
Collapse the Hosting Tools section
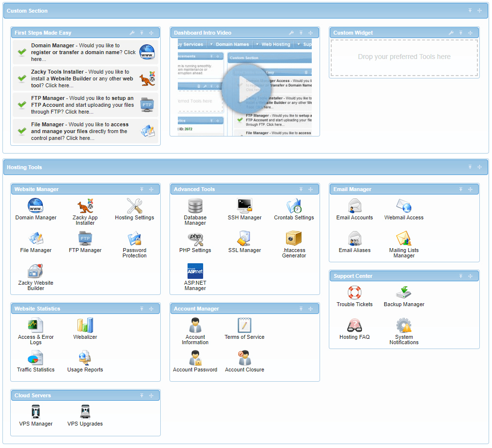470,167
